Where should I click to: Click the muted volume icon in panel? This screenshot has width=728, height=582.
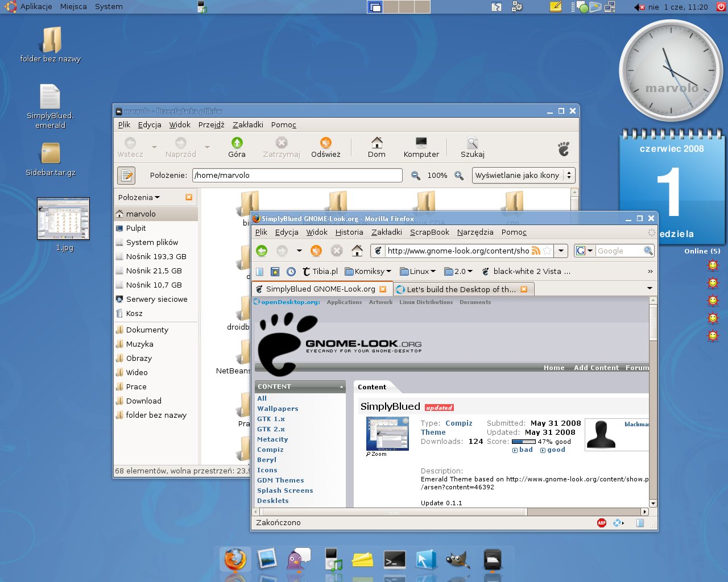[x=639, y=7]
